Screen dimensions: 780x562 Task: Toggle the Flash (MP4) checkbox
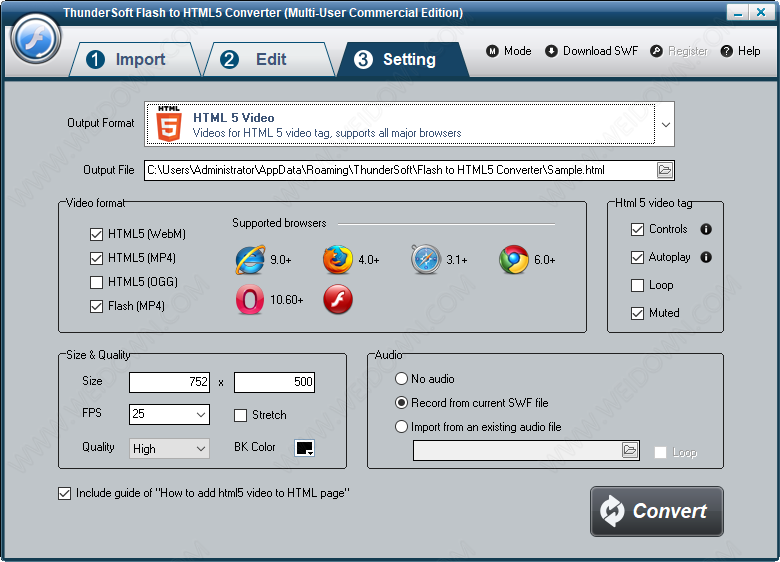[97, 306]
